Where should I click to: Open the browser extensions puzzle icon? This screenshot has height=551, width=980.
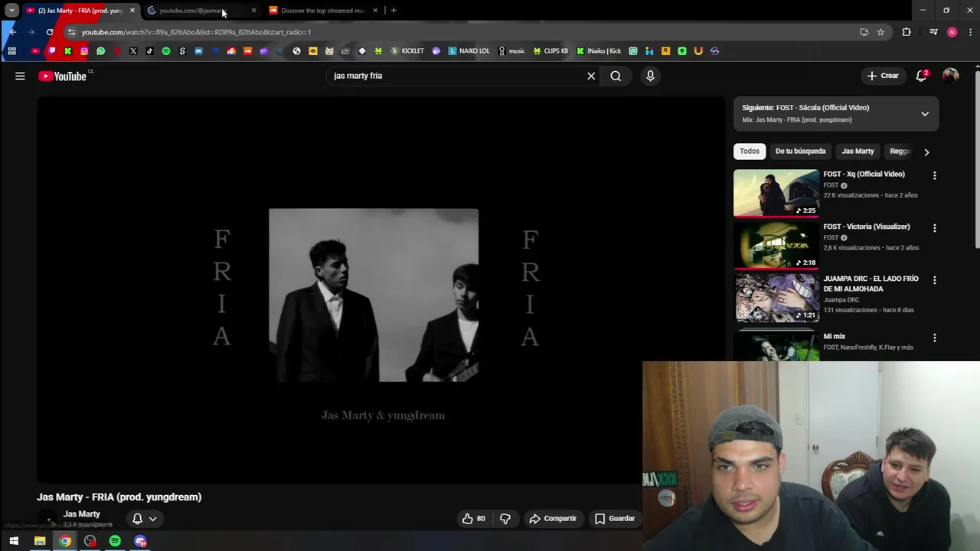pos(906,32)
